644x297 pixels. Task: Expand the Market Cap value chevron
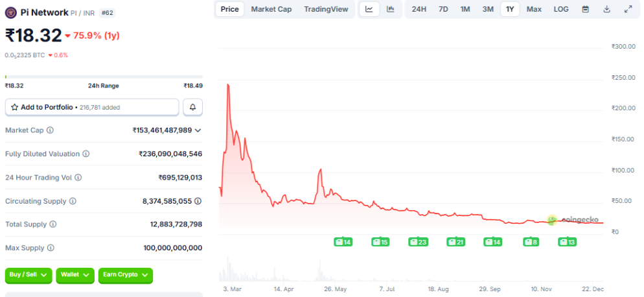coord(198,130)
